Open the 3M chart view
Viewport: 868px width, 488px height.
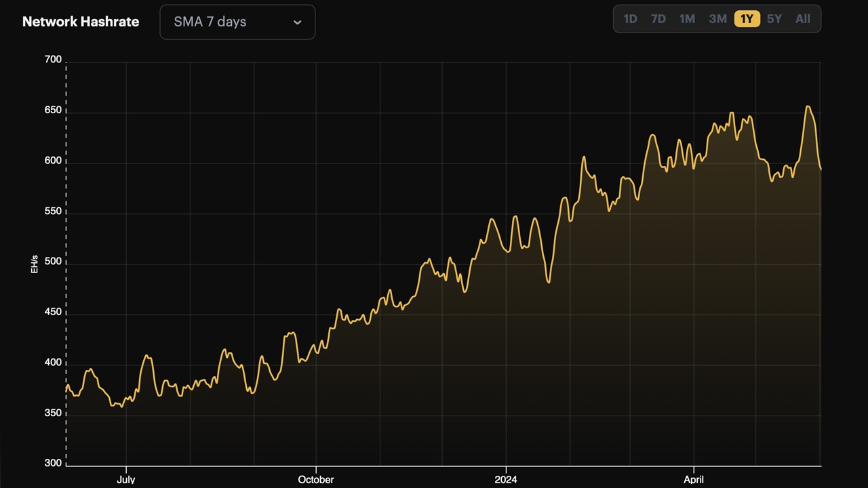717,19
